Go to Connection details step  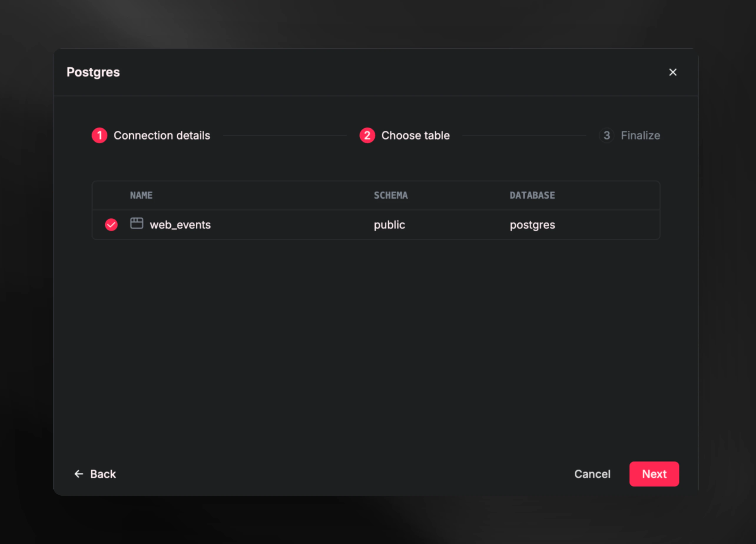[x=162, y=135]
